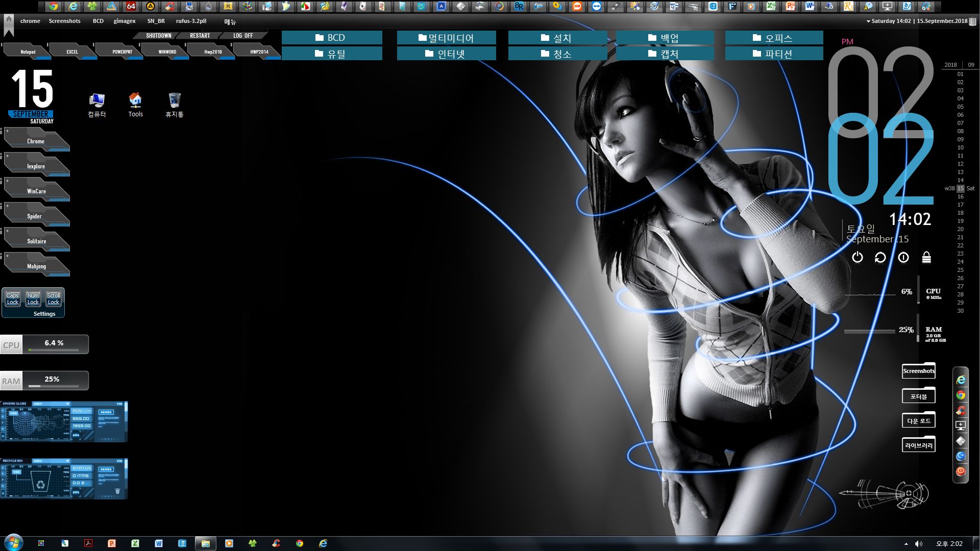Open Settings in the lock keys widget
This screenshot has height=551, width=980.
44,314
